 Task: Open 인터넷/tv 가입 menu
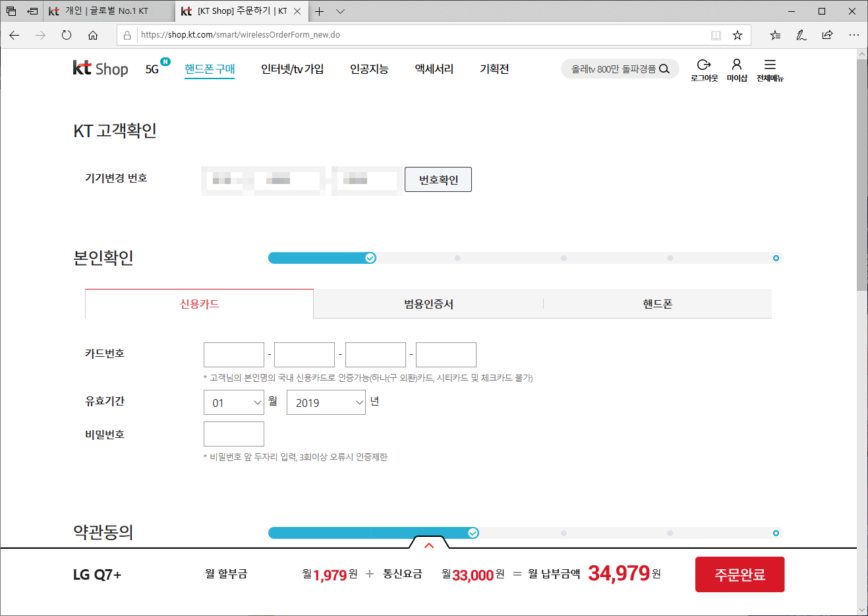[292, 69]
